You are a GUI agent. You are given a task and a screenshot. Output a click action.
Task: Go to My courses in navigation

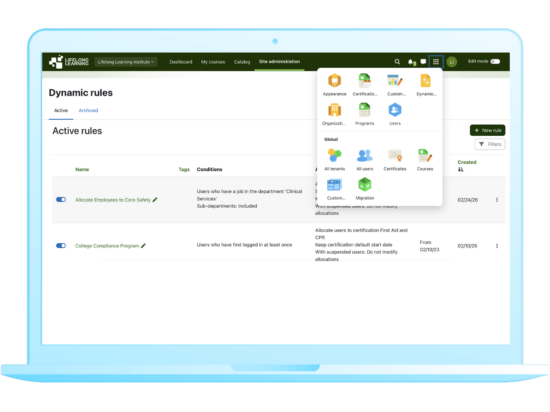click(x=213, y=62)
